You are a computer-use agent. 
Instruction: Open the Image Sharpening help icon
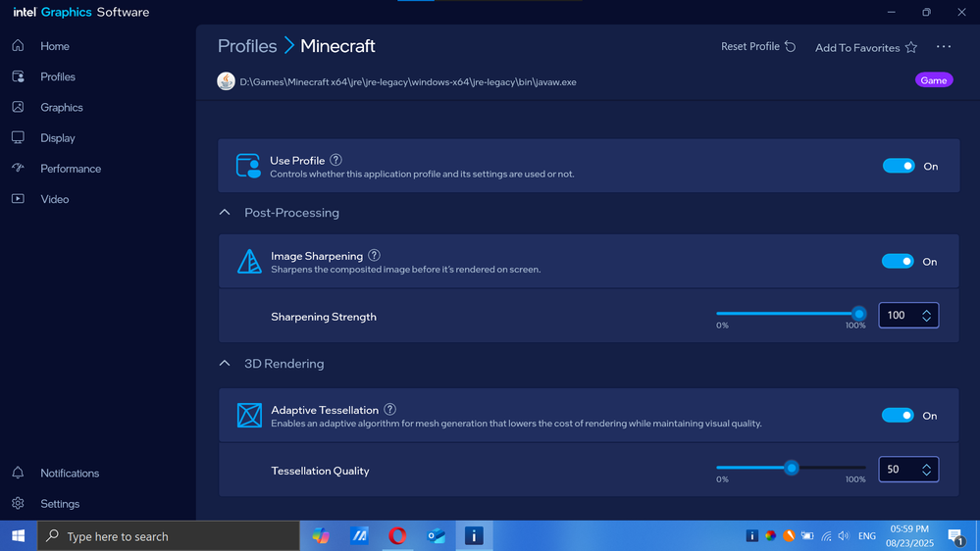point(374,256)
